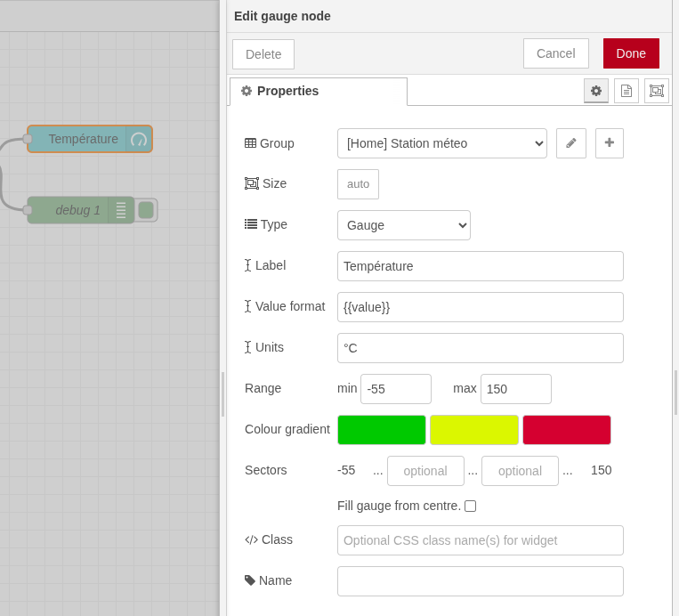Open the Size auto selector
Viewport: 679px width, 616px height.
(x=358, y=184)
